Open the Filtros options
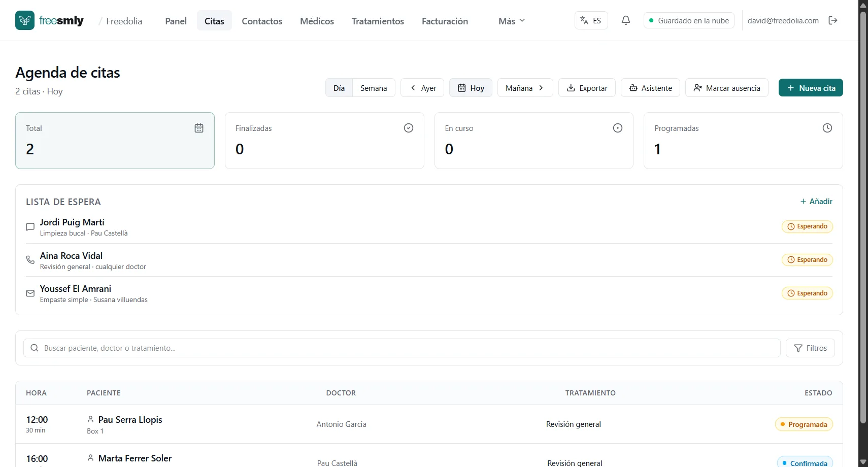This screenshot has width=868, height=467. coord(810,348)
